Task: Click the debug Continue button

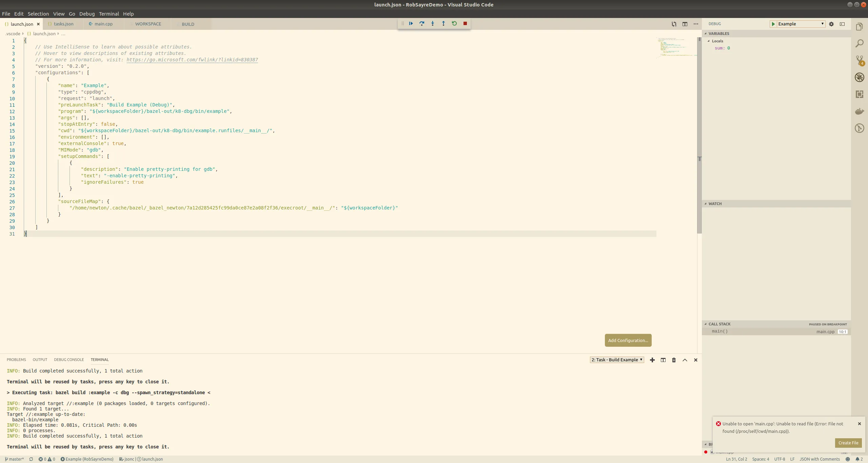Action: point(411,23)
